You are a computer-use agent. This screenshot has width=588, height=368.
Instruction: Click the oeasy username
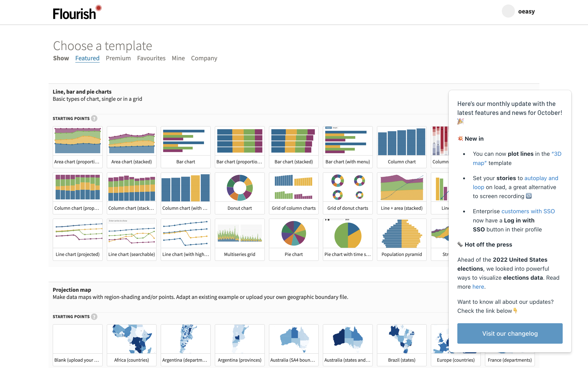coord(526,11)
